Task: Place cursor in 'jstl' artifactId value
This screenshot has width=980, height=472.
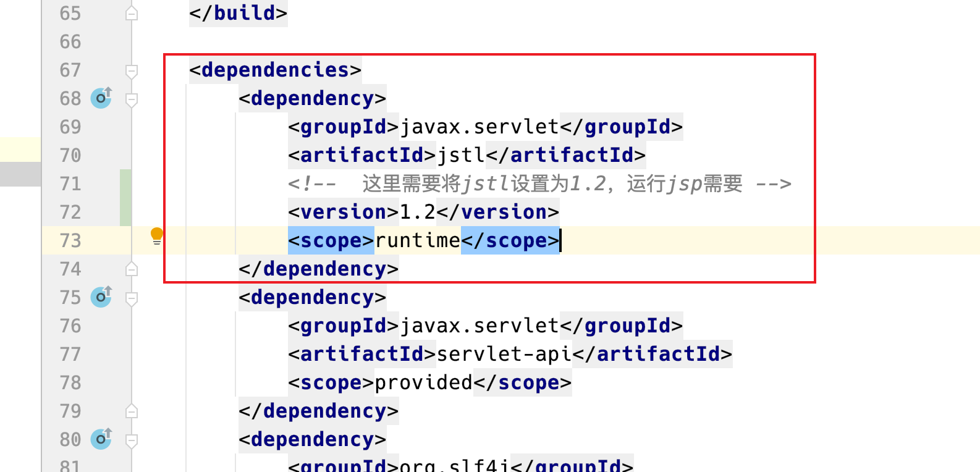Action: coord(461,155)
